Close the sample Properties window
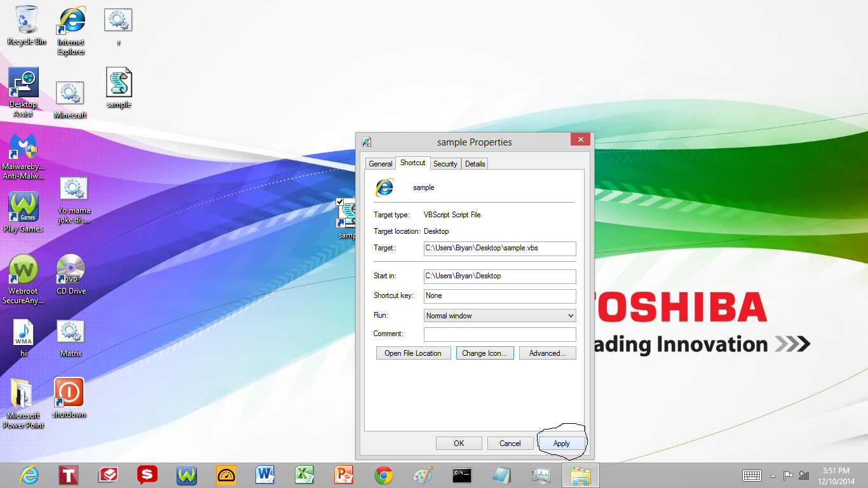The image size is (868, 488). click(581, 140)
